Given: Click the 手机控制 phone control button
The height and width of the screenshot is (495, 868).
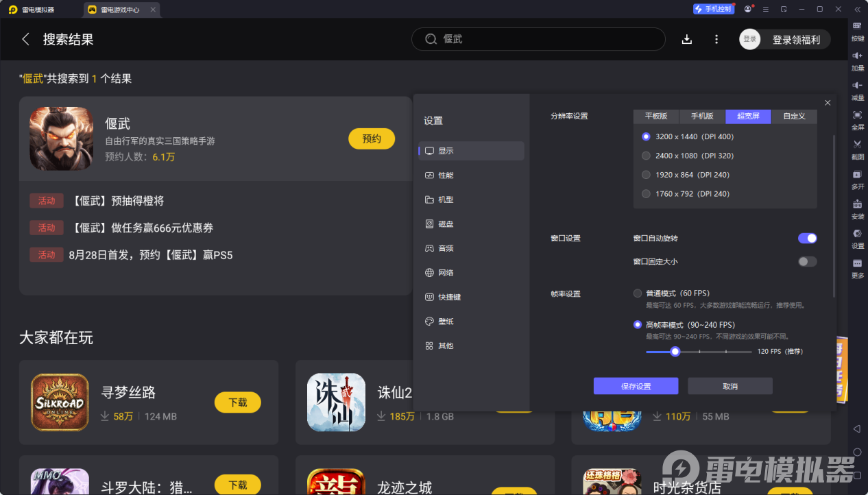Looking at the screenshot, I should click(713, 9).
